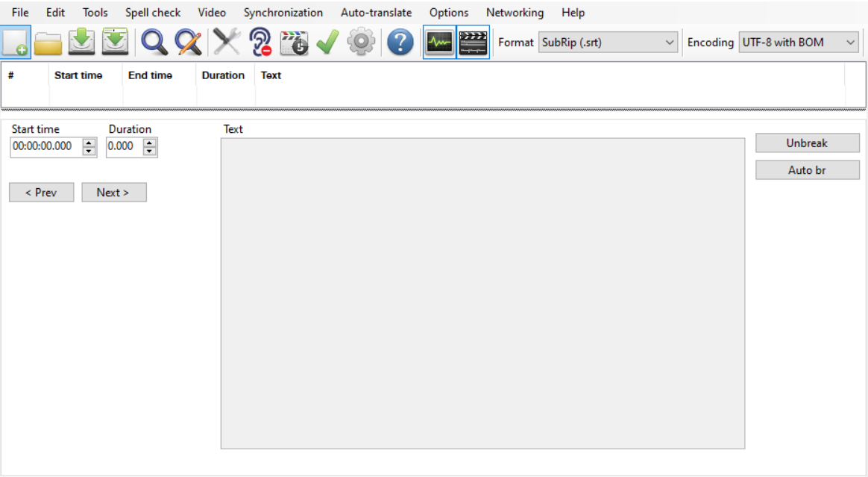The height and width of the screenshot is (477, 868).
Task: Click the Save As subtitle icon
Action: (115, 42)
